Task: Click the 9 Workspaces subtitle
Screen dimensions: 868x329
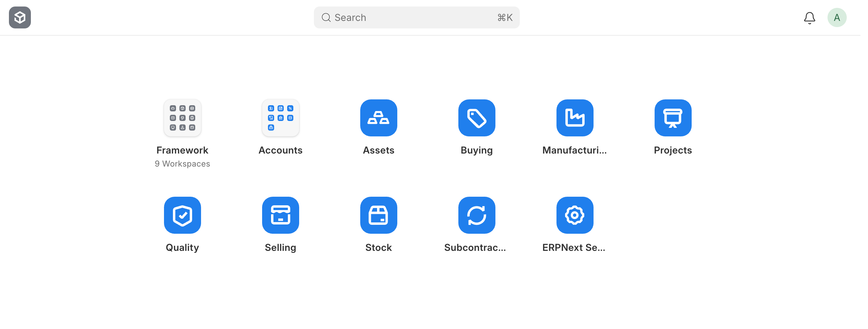Action: point(182,164)
